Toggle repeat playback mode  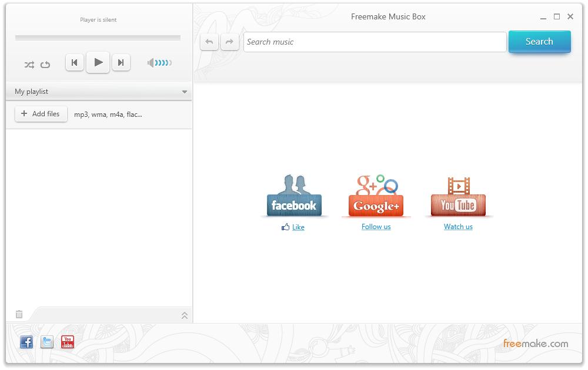pos(45,65)
